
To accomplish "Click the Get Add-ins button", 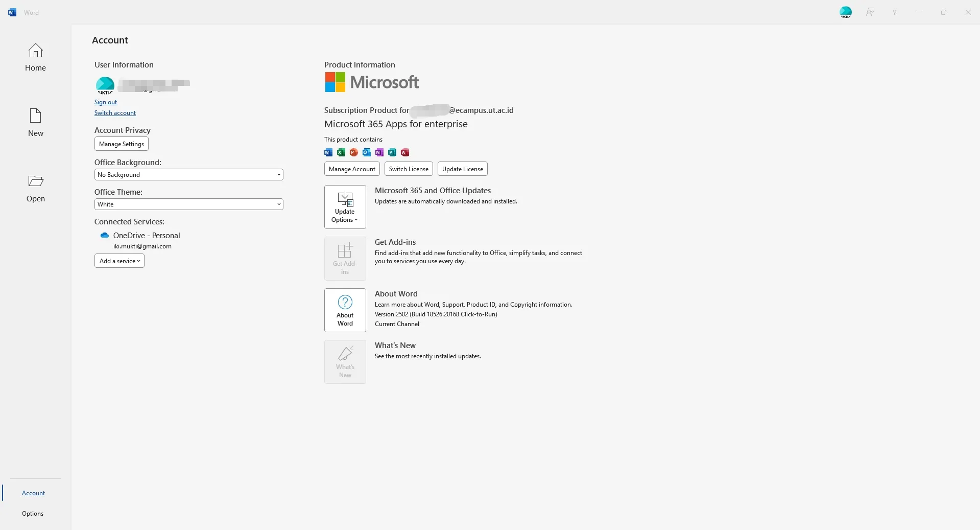I will pos(345,259).
